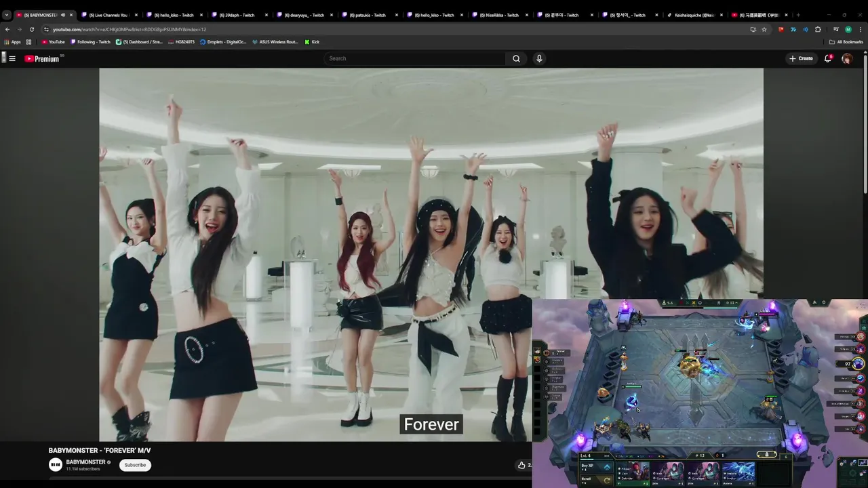The height and width of the screenshot is (488, 868).
Task: Open the YouTube guide hamburger menu
Action: 12,58
